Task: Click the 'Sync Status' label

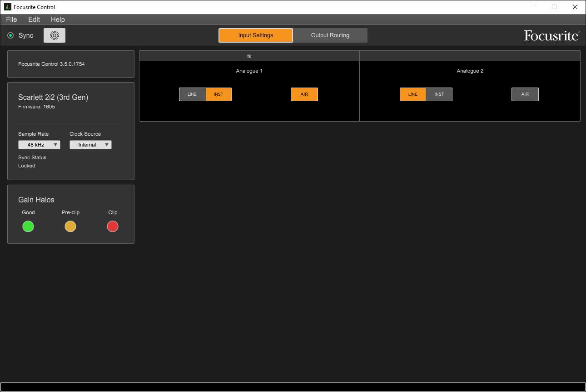Action: pos(32,157)
